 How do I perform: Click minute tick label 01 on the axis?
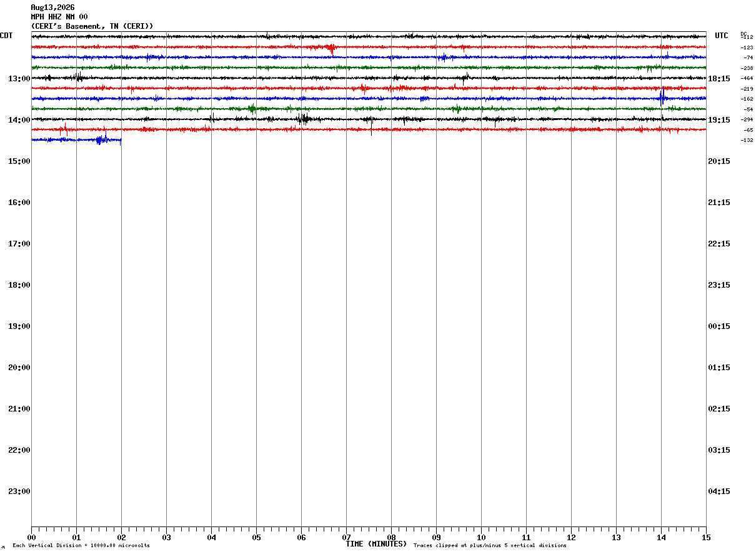[x=76, y=538]
